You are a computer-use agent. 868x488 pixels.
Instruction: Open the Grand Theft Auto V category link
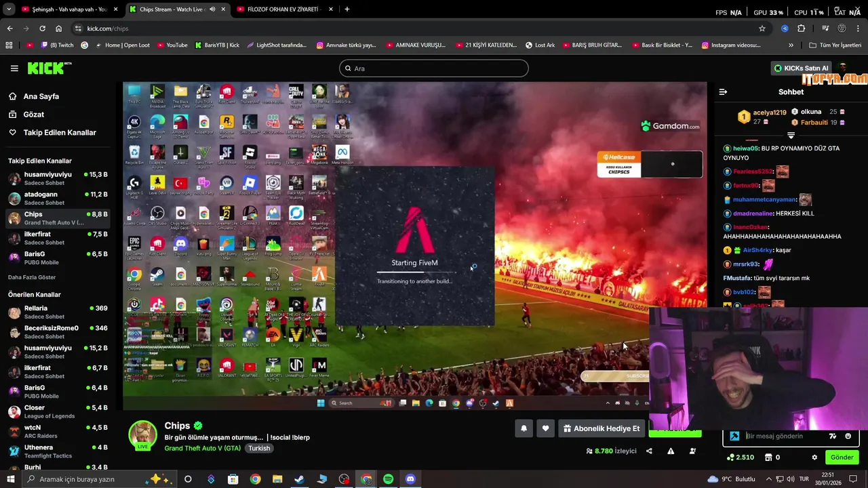202,448
